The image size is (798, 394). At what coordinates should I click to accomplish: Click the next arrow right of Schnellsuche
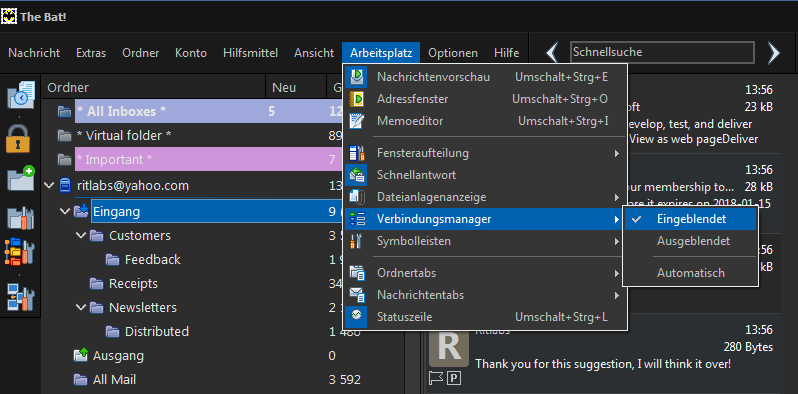774,52
